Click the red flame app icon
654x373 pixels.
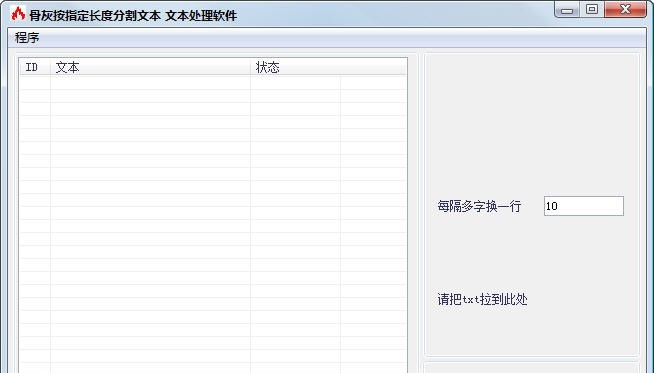pyautogui.click(x=18, y=14)
